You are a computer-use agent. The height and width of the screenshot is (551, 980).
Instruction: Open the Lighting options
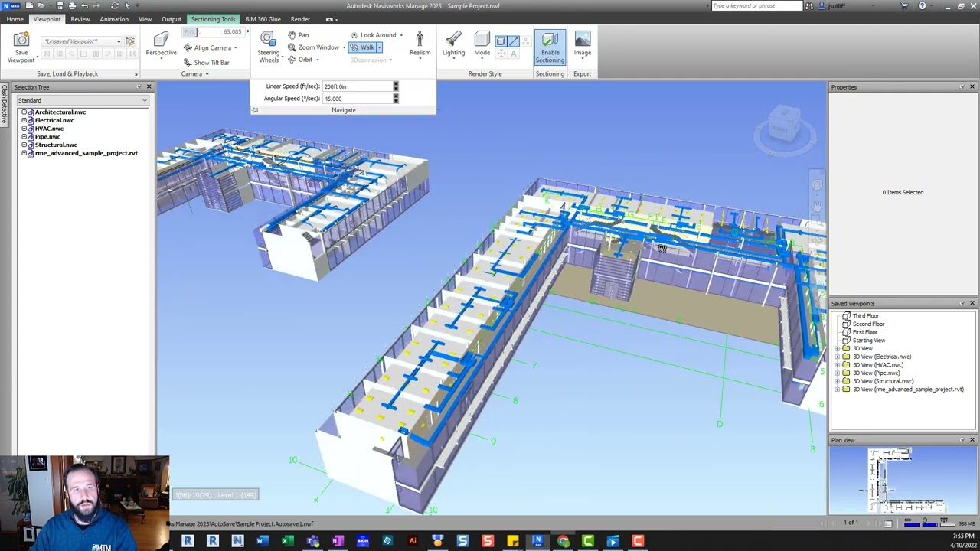click(x=453, y=44)
